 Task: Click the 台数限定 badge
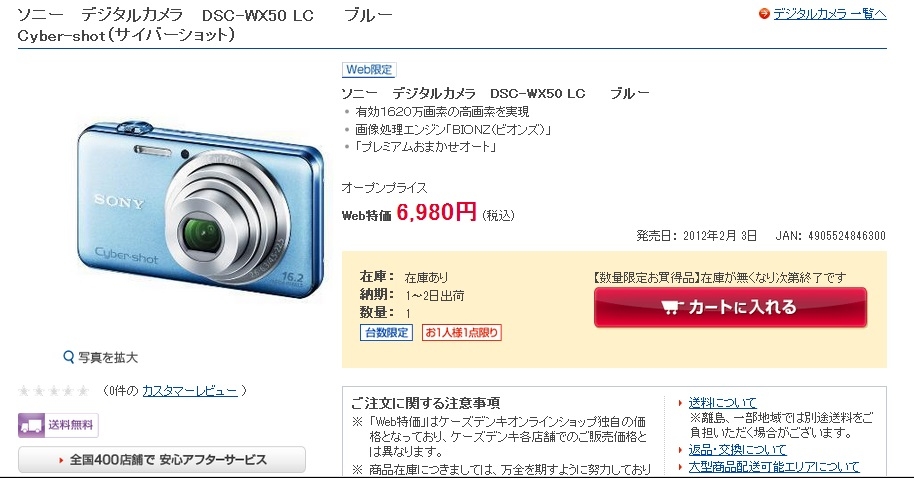point(386,333)
